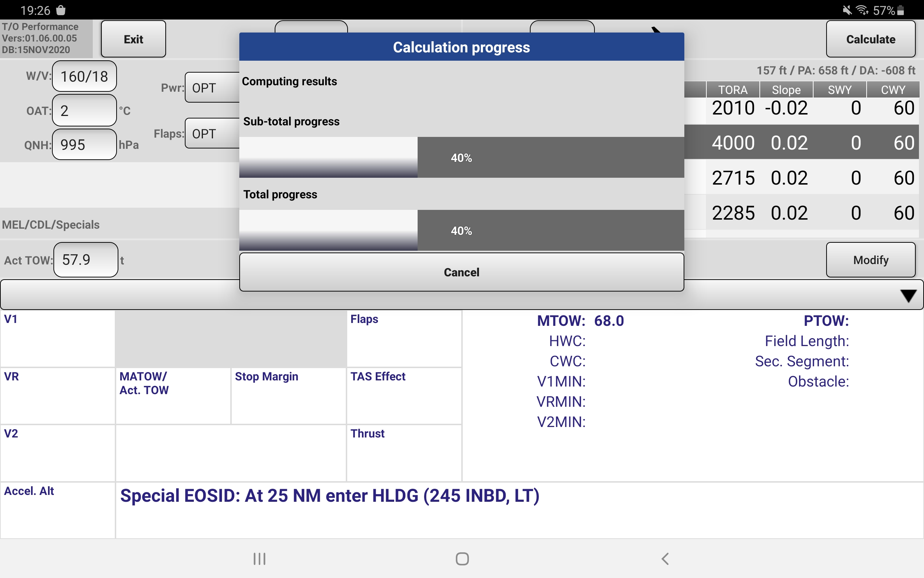Tap the shopping bag notification icon

pyautogui.click(x=61, y=10)
